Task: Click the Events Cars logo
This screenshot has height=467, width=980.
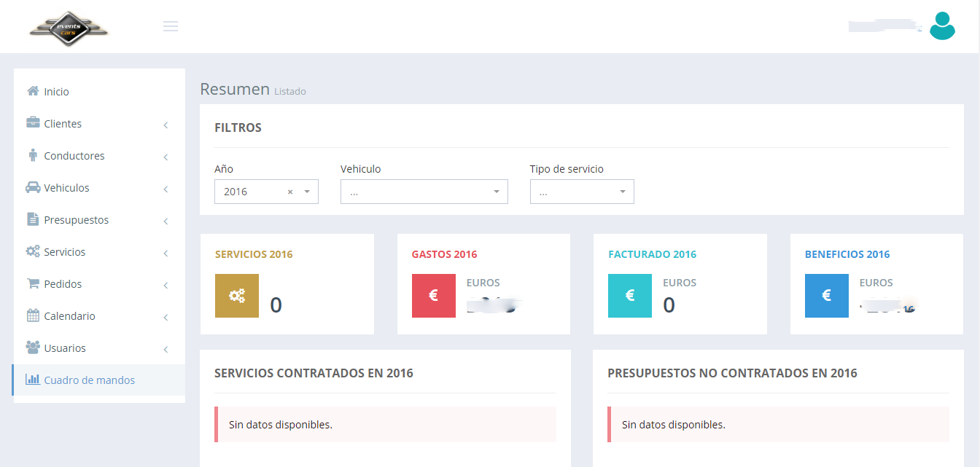Action: point(69,29)
